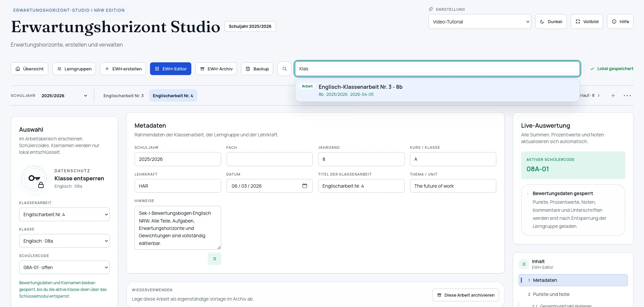Click the chevron next to Verlauf 8

click(599, 96)
